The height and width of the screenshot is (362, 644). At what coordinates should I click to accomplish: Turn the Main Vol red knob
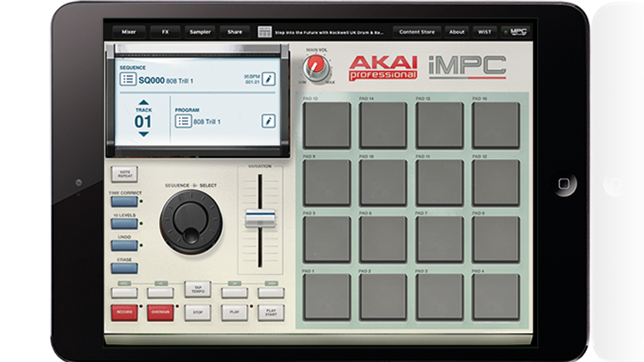(316, 67)
